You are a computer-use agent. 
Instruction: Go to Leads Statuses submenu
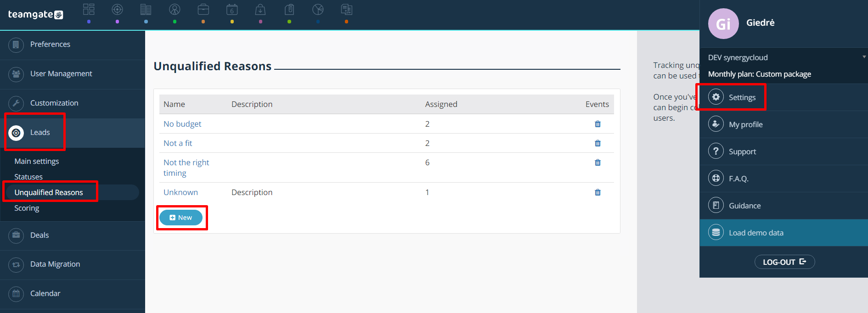28,177
